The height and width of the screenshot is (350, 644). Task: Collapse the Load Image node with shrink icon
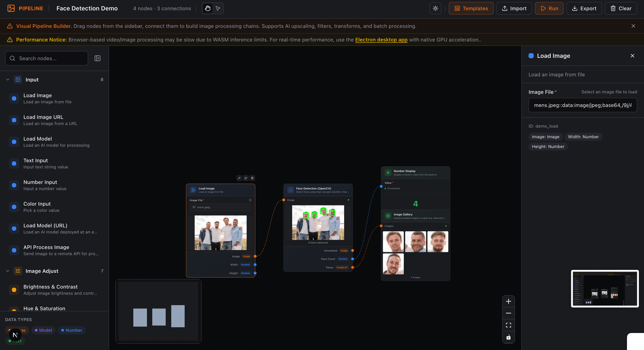[x=239, y=178]
